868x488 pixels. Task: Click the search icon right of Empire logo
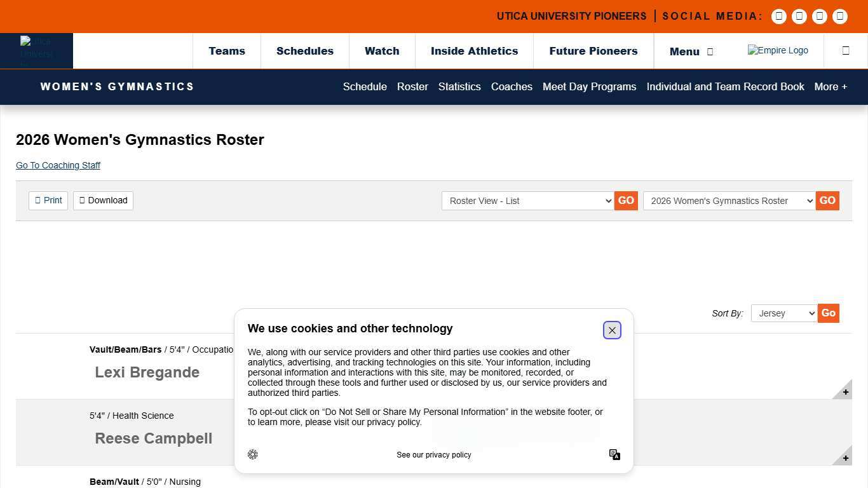[x=846, y=51]
